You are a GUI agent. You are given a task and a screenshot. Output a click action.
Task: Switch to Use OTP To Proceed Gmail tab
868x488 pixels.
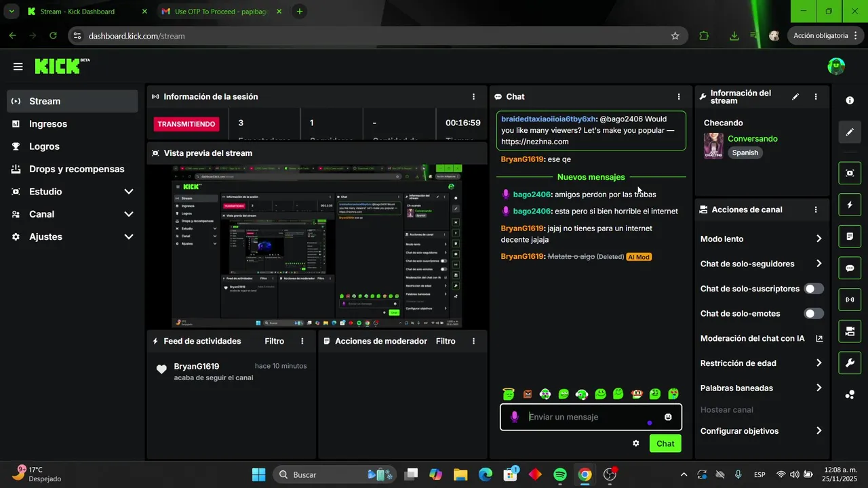coord(222,12)
